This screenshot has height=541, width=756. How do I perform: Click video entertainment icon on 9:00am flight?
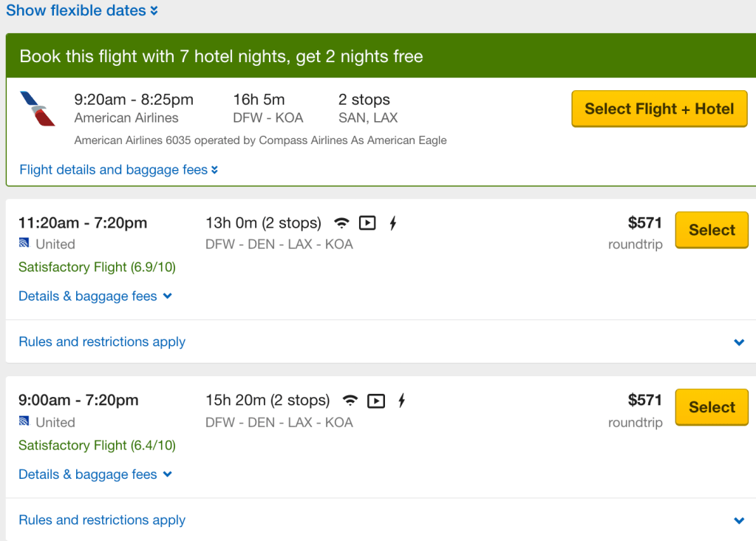coord(376,401)
